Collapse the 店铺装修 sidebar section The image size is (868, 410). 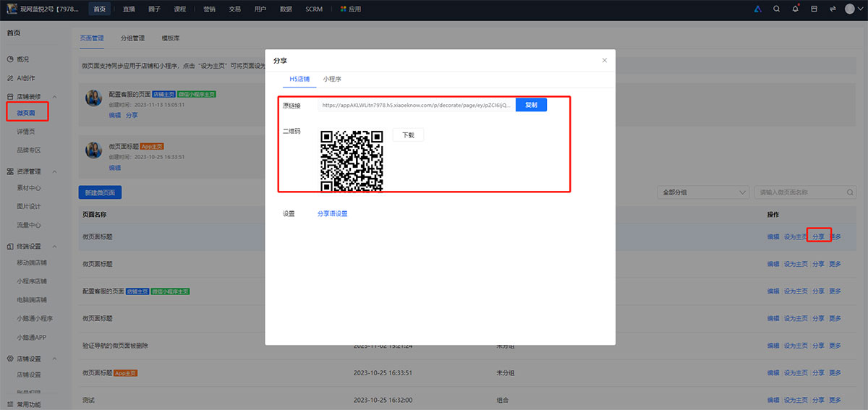point(55,97)
